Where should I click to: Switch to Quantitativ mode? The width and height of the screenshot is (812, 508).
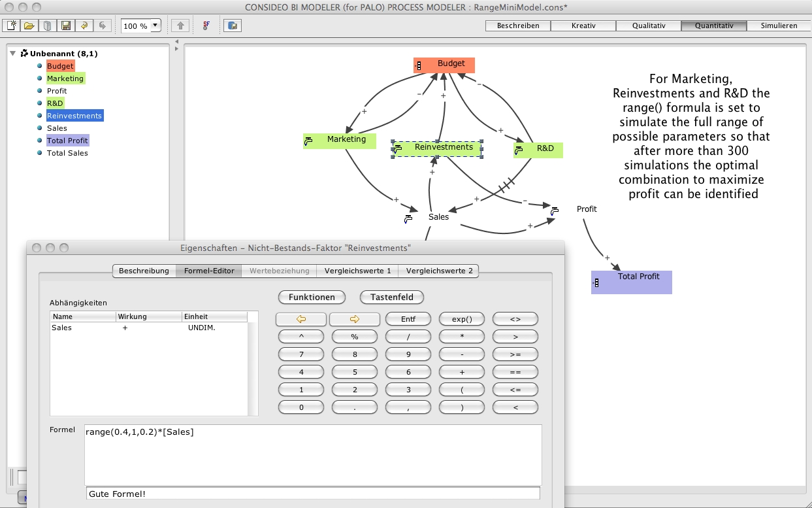point(713,25)
